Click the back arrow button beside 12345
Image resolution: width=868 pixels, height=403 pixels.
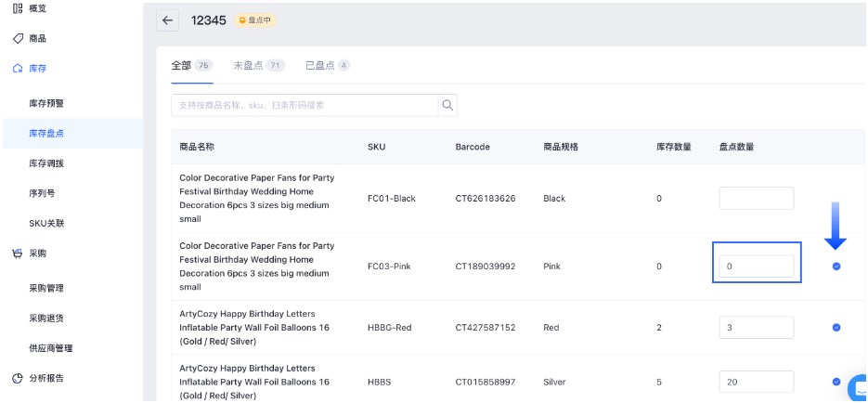(168, 20)
